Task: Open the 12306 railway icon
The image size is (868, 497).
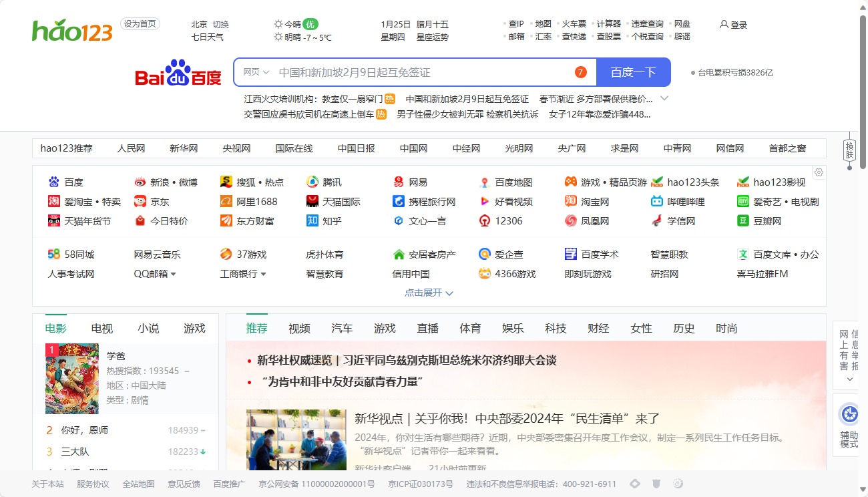Action: [x=484, y=220]
